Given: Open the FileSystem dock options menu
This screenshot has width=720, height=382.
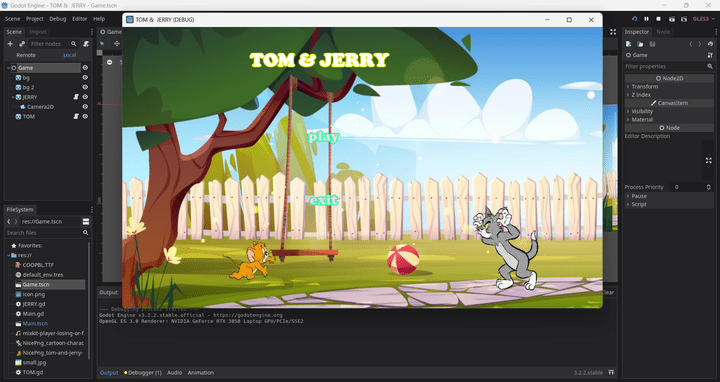Looking at the screenshot, I should pos(91,209).
